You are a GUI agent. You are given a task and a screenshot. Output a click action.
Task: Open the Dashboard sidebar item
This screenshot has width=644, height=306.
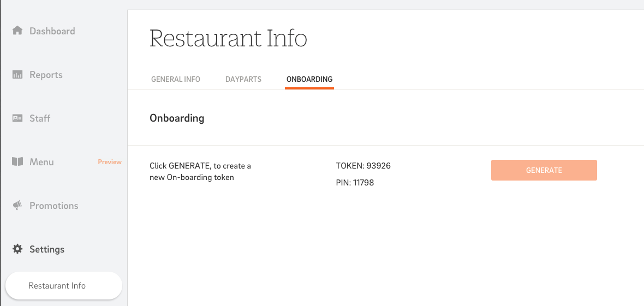(52, 31)
